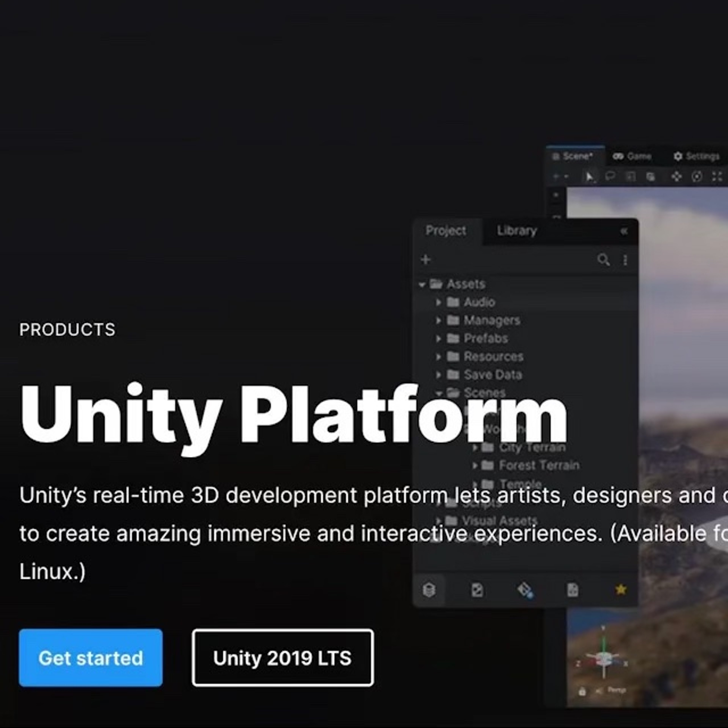The height and width of the screenshot is (728, 728).
Task: Select the arrow pointer tool in scene toolbar
Action: tap(589, 176)
